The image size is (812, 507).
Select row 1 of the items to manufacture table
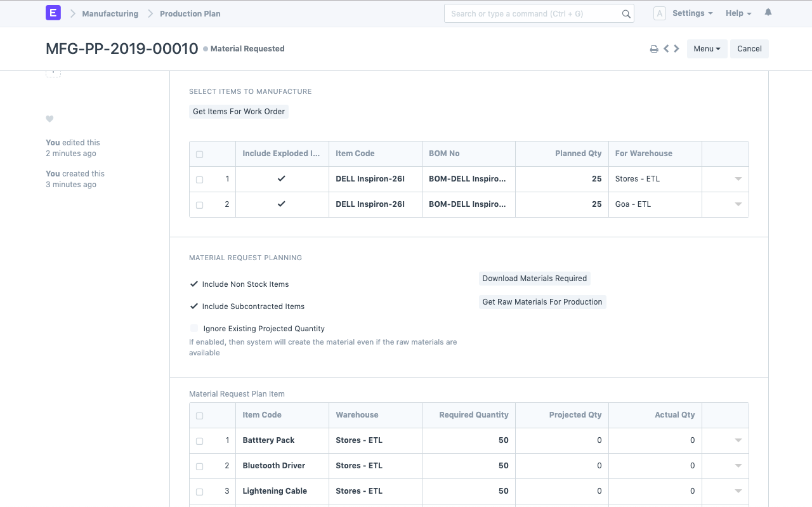(x=200, y=179)
